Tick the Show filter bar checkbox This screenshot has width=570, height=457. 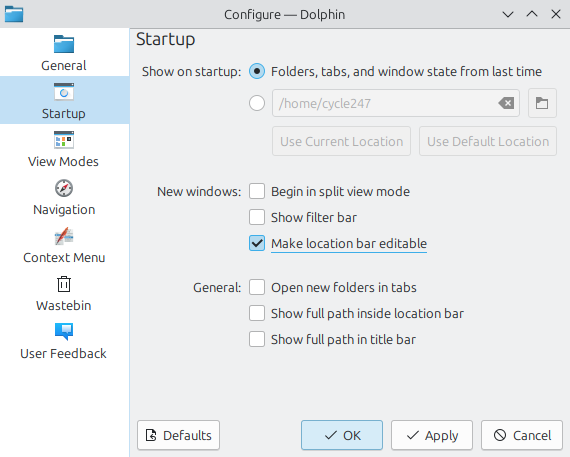pyautogui.click(x=257, y=217)
